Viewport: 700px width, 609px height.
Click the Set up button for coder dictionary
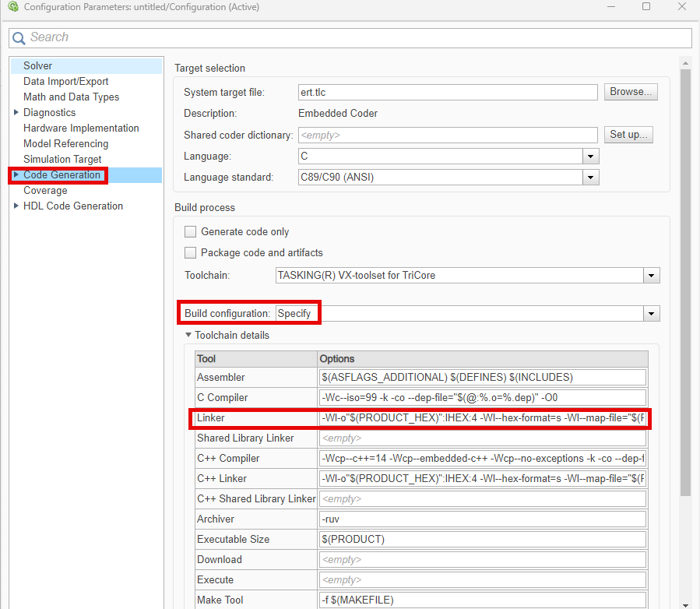[628, 134]
